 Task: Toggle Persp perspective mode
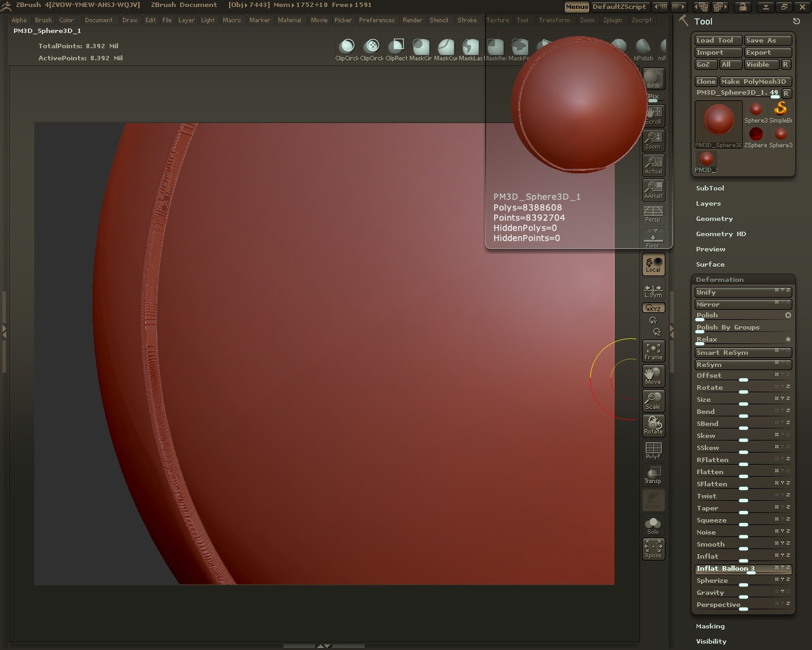(653, 215)
